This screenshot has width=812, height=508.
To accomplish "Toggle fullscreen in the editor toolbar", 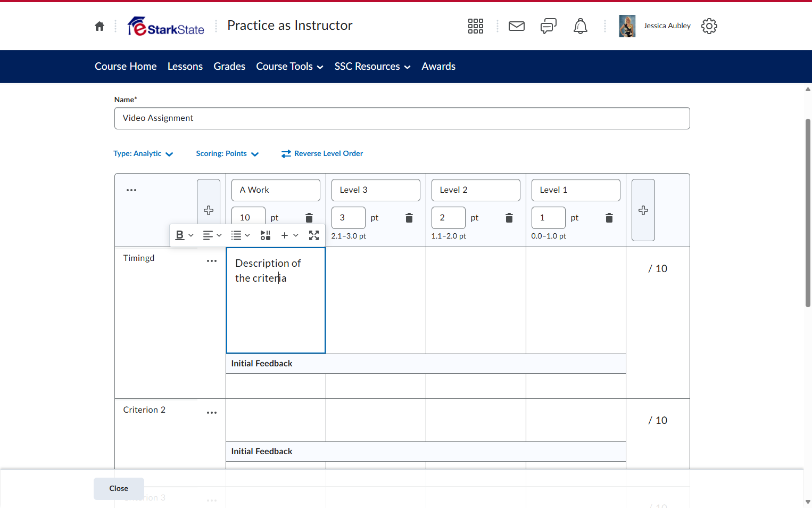I will [314, 235].
